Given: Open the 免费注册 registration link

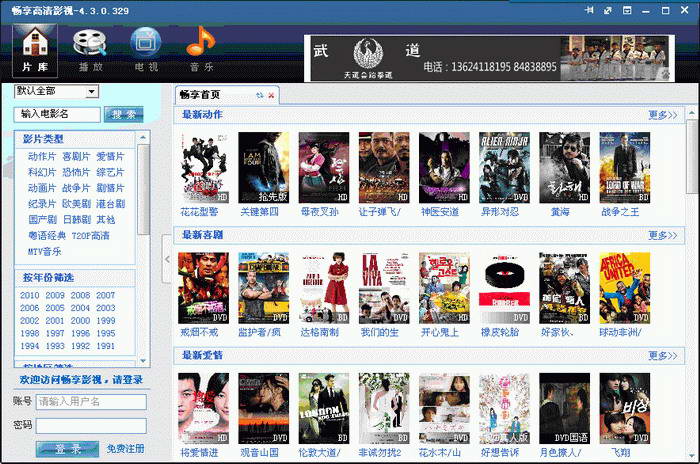Looking at the screenshot, I should 125,449.
